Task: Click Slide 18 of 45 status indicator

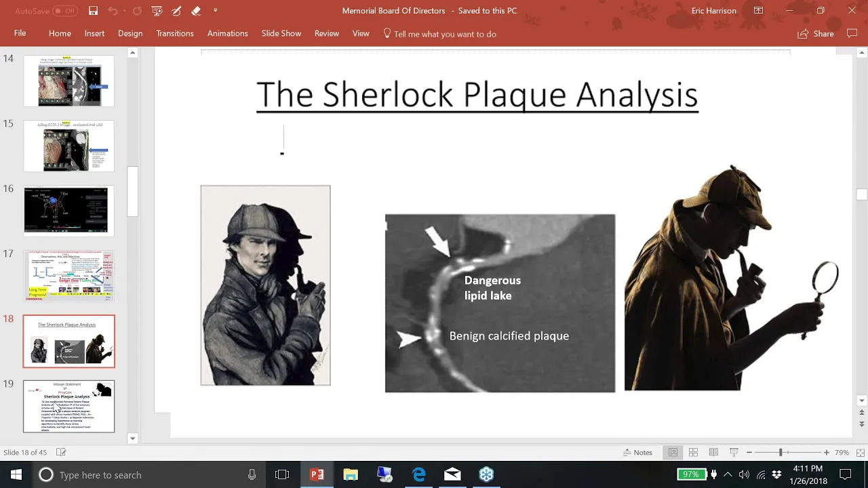Action: click(x=25, y=453)
